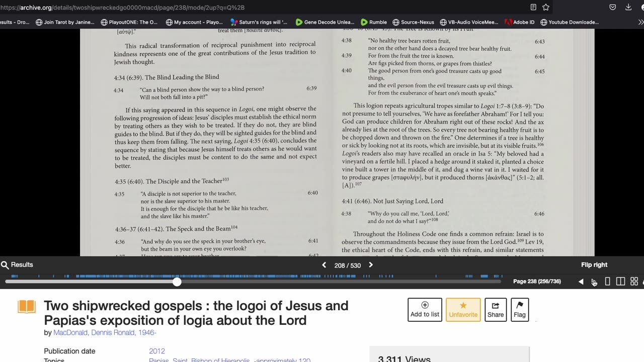644x362 pixels.
Task: Switch to two-page view
Action: 620,282
